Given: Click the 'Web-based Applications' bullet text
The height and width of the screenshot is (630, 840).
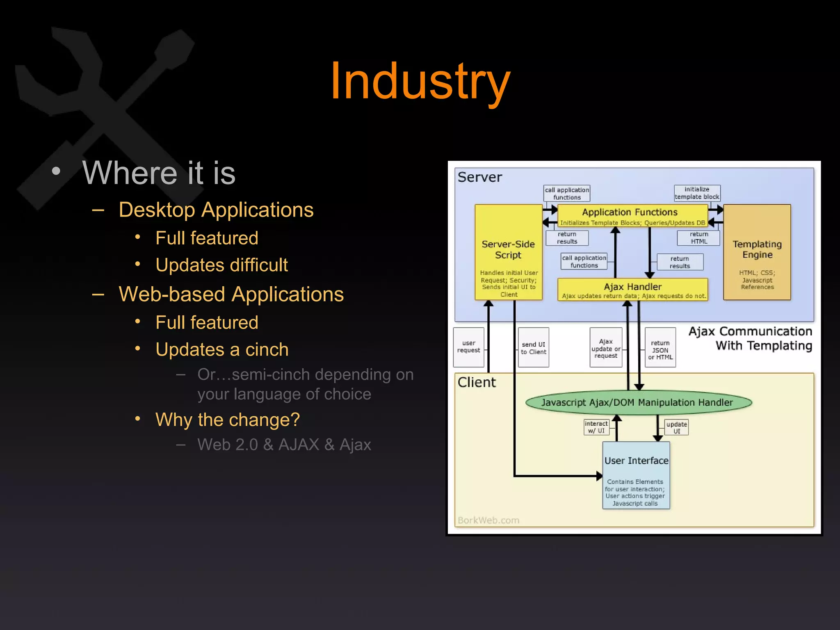Looking at the screenshot, I should pyautogui.click(x=231, y=294).
